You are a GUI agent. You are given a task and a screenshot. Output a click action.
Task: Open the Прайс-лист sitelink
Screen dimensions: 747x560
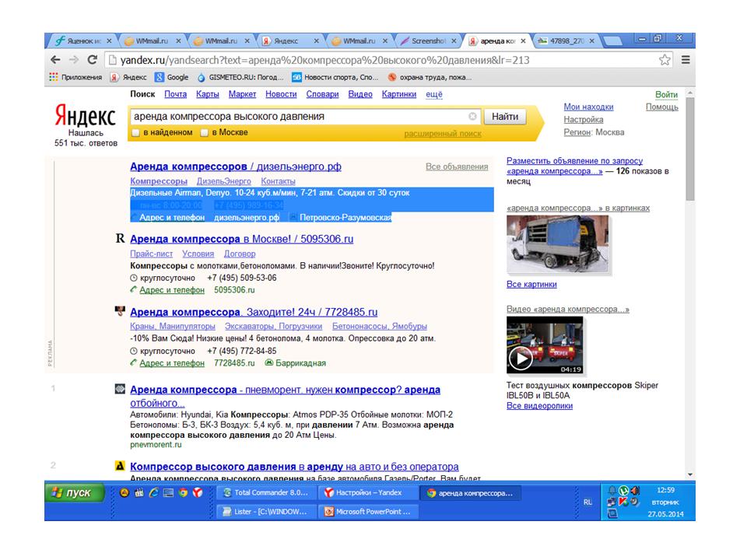click(x=151, y=254)
